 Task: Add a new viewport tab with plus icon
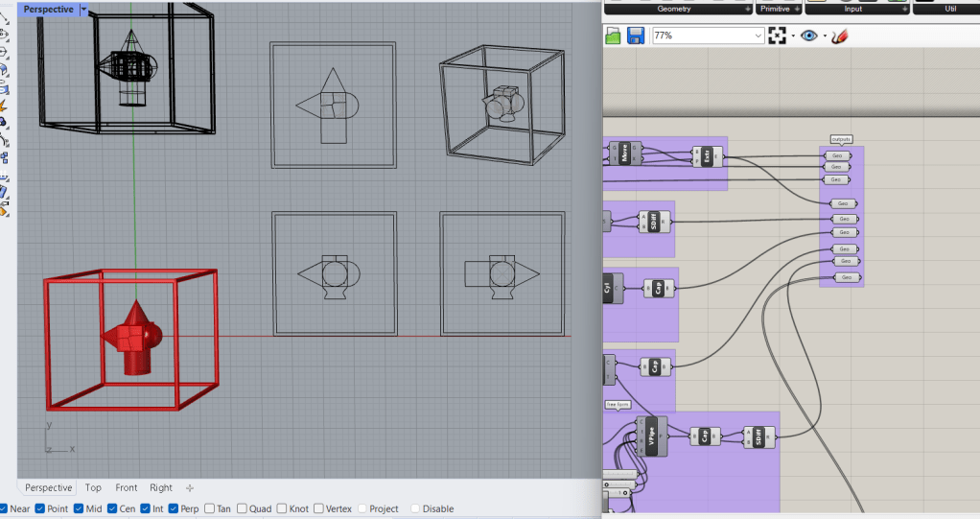coord(189,487)
